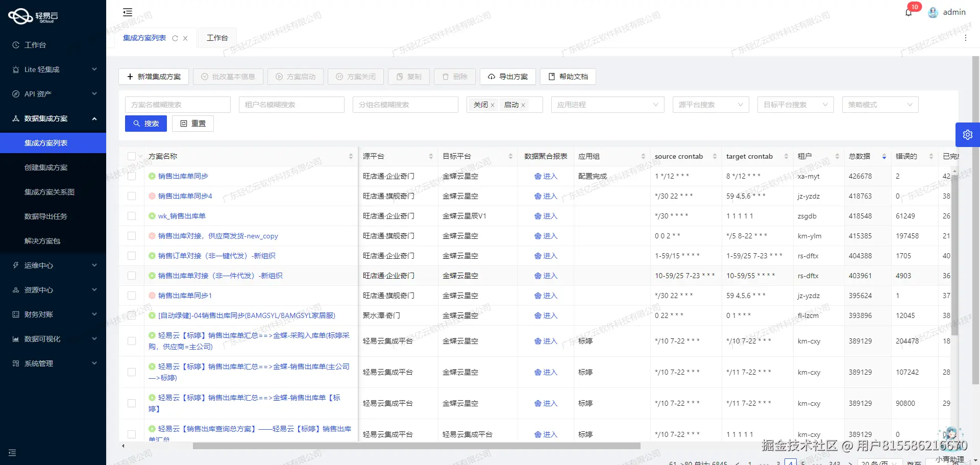Viewport: 980px width, 465px height.
Task: Open 创建集成方案 in the sidebar
Action: point(53,167)
